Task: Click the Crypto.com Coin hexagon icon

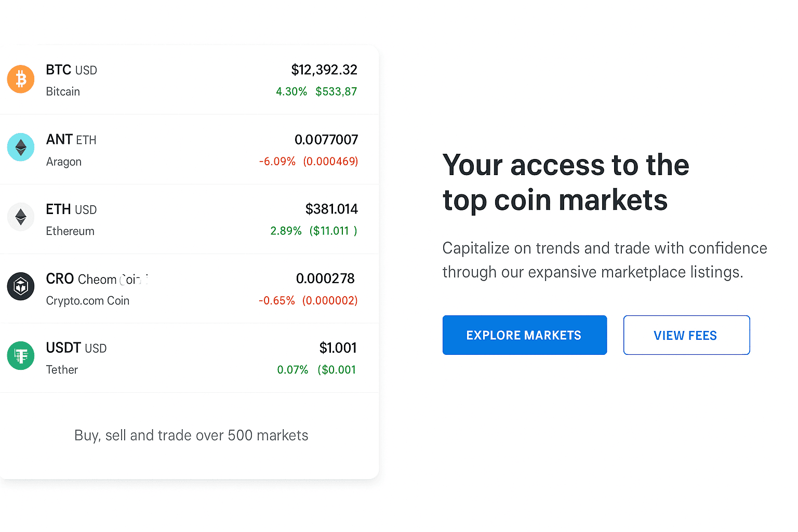Action: [x=21, y=286]
